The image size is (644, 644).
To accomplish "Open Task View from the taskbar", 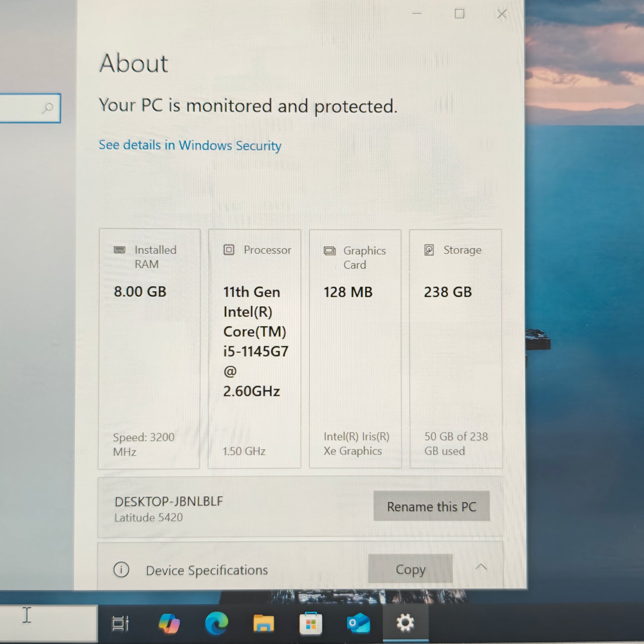I will pyautogui.click(x=120, y=623).
